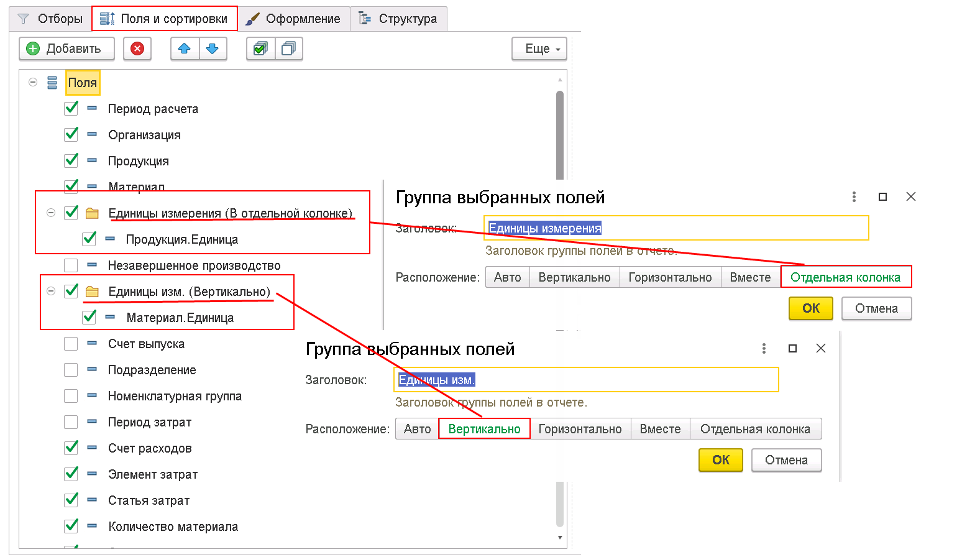Uncheck Продукция.Единица checkbox
The width and height of the screenshot is (980, 557).
89,239
